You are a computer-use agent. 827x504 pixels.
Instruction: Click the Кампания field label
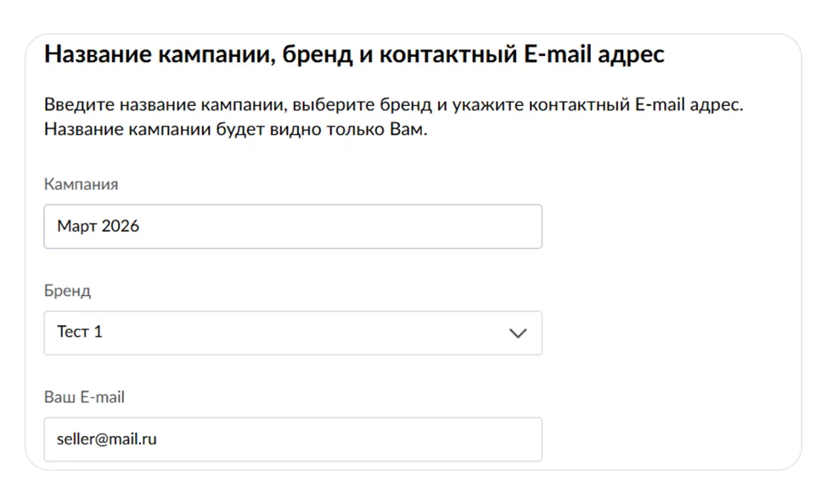(81, 184)
